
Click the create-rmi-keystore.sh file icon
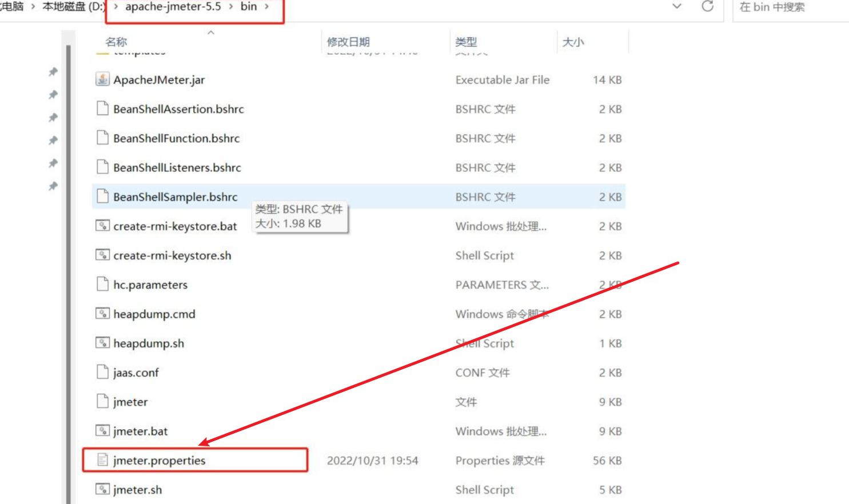[x=102, y=255]
